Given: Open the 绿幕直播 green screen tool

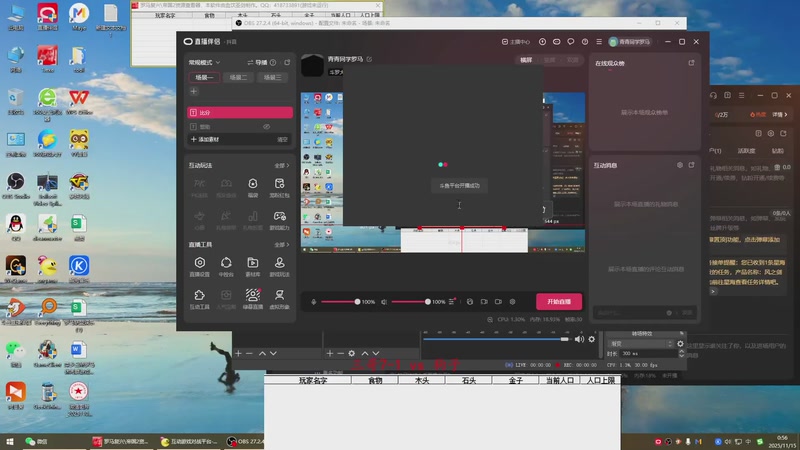Looking at the screenshot, I should (253, 298).
